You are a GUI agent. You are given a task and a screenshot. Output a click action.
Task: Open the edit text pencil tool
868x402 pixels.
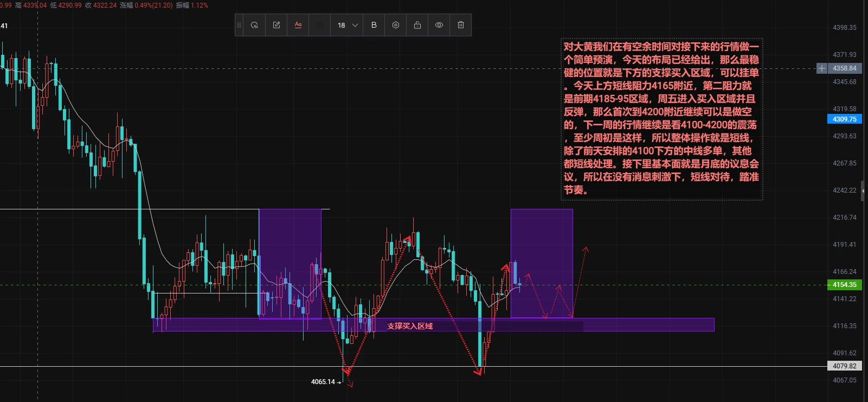coord(277,25)
